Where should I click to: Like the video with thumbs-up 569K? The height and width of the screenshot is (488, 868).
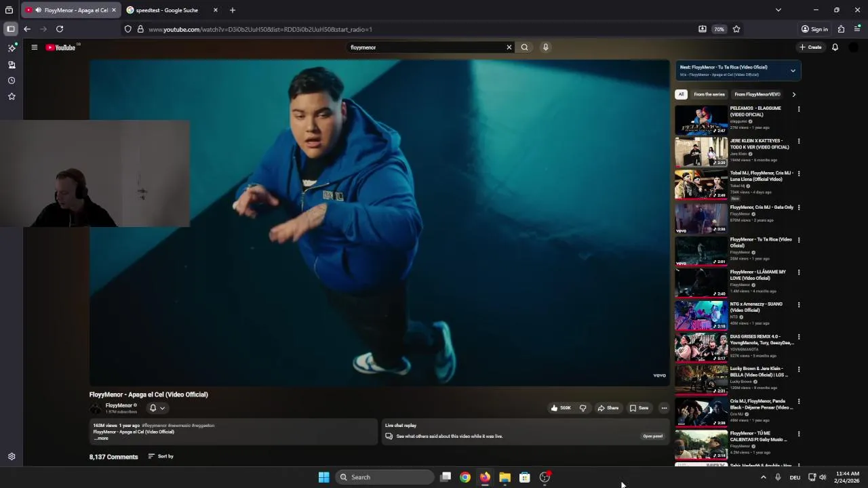561,408
